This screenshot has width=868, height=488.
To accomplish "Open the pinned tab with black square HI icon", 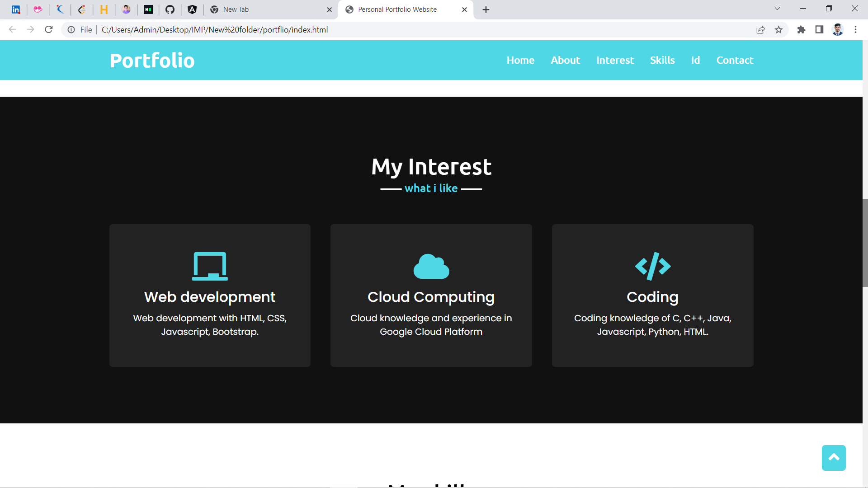I will click(x=148, y=9).
